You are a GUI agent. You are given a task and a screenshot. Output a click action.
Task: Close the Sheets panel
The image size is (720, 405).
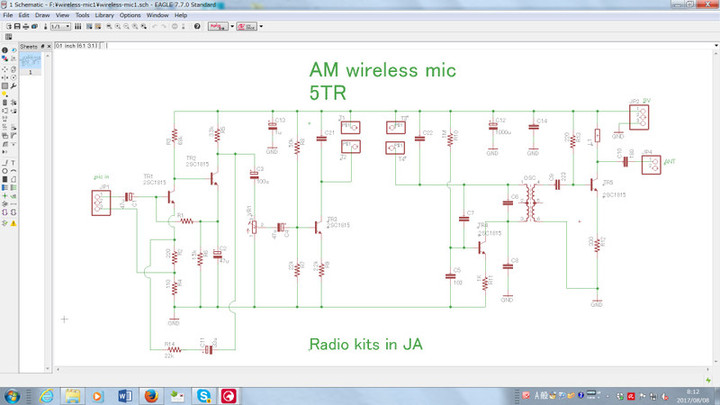pyautogui.click(x=50, y=46)
